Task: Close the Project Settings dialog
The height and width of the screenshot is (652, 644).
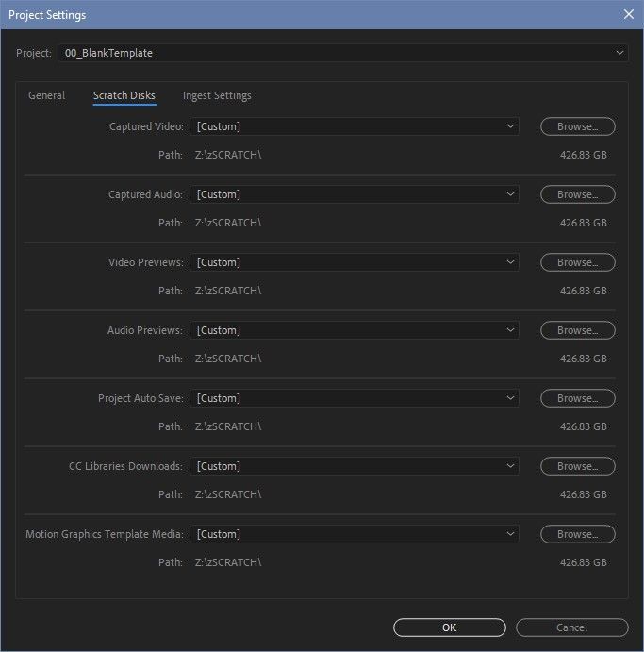Action: (x=628, y=14)
